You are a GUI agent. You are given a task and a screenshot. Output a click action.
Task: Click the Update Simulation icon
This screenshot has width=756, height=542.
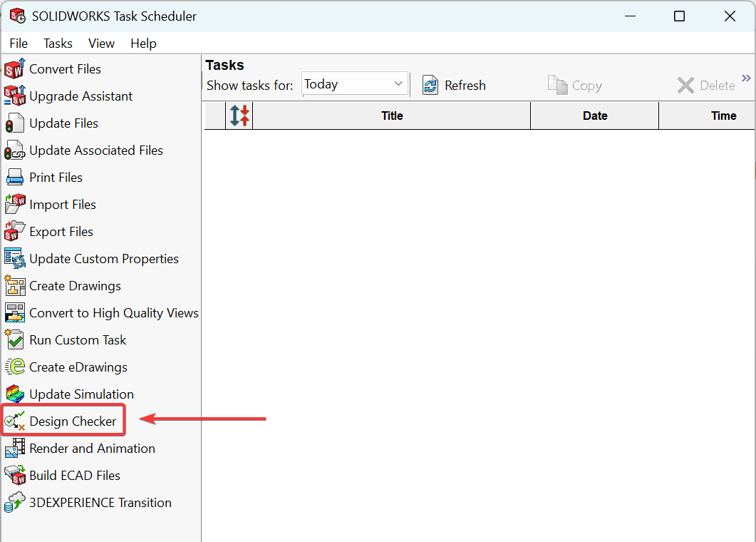15,394
